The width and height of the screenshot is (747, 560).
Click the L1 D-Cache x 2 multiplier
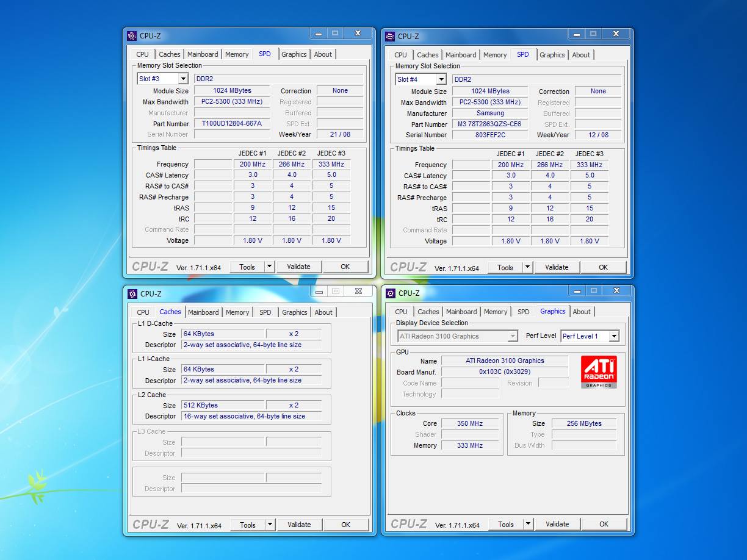(294, 334)
